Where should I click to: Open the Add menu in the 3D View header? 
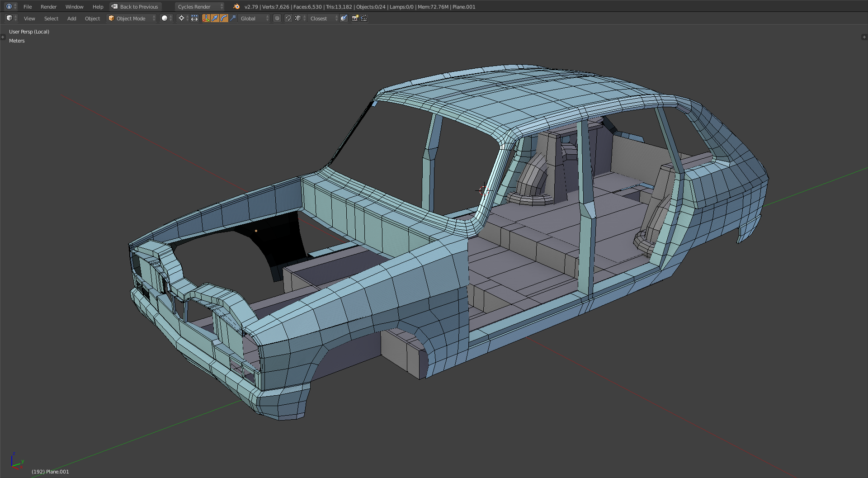(71, 19)
